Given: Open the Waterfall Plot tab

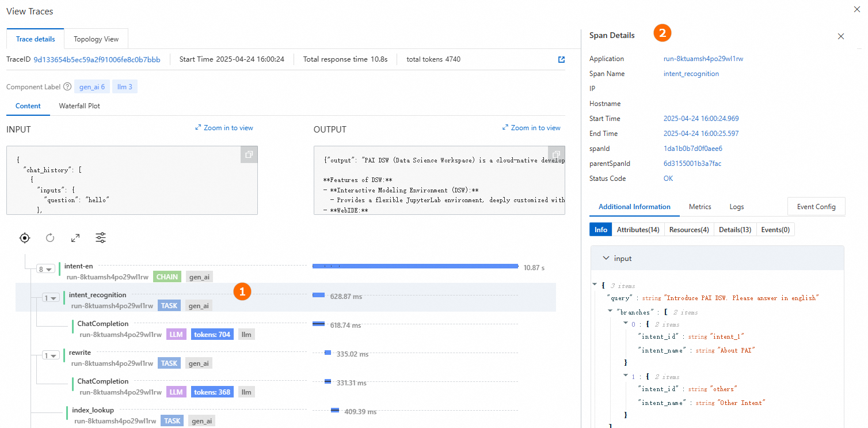Looking at the screenshot, I should [x=79, y=106].
